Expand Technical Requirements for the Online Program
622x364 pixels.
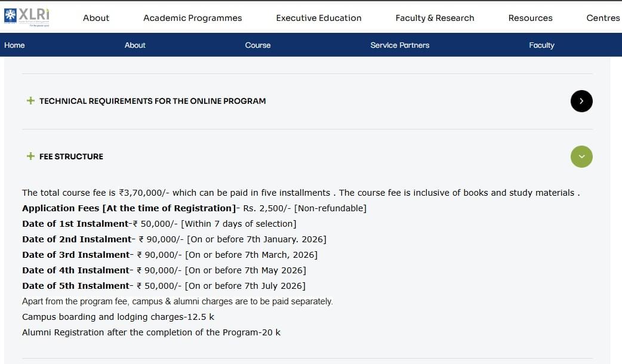[x=152, y=101]
